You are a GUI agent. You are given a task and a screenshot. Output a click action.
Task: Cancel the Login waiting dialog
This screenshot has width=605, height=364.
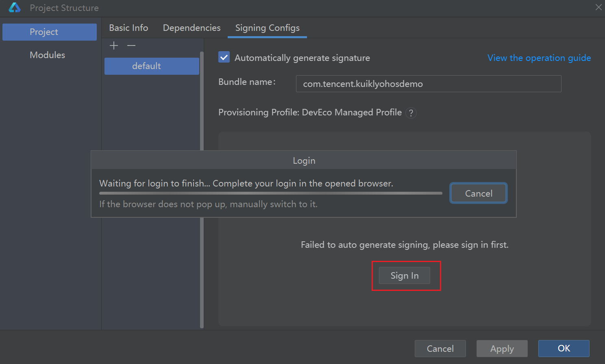pyautogui.click(x=479, y=193)
